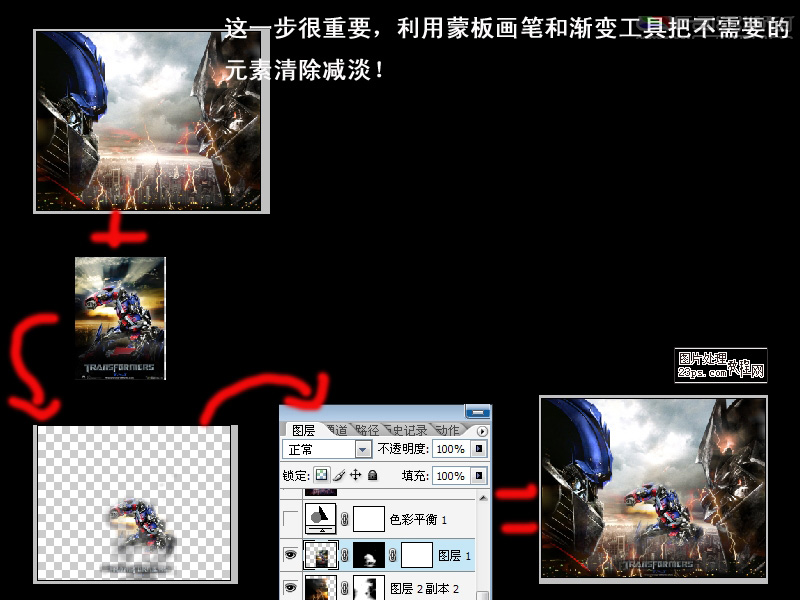Click the 图层 2 副本 2 layer name

coord(424,589)
